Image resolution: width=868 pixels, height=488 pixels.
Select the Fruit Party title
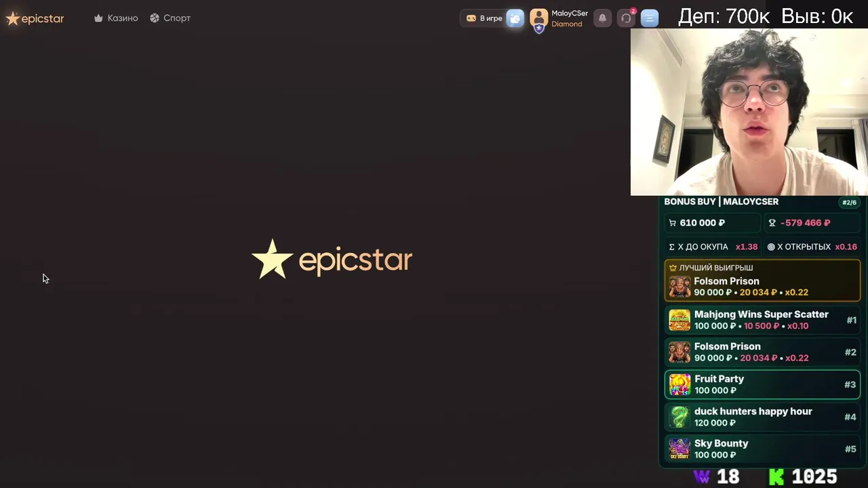tap(719, 379)
